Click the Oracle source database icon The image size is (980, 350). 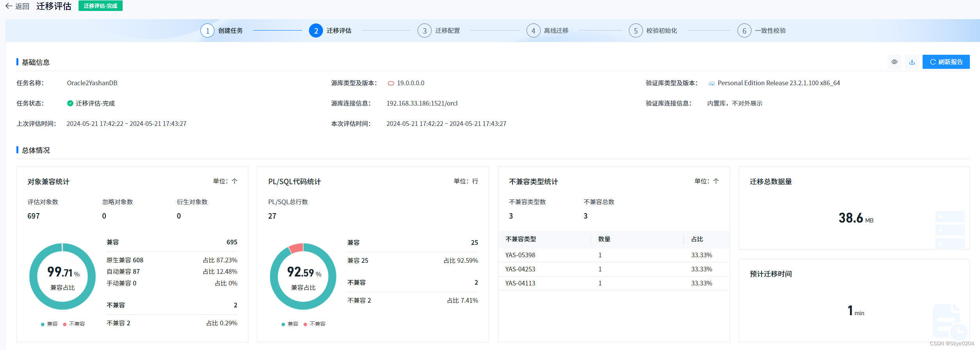pos(391,83)
